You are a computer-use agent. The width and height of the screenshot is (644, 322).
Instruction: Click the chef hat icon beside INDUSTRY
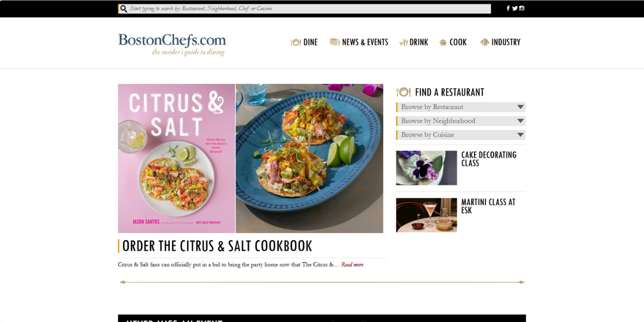[x=485, y=42]
